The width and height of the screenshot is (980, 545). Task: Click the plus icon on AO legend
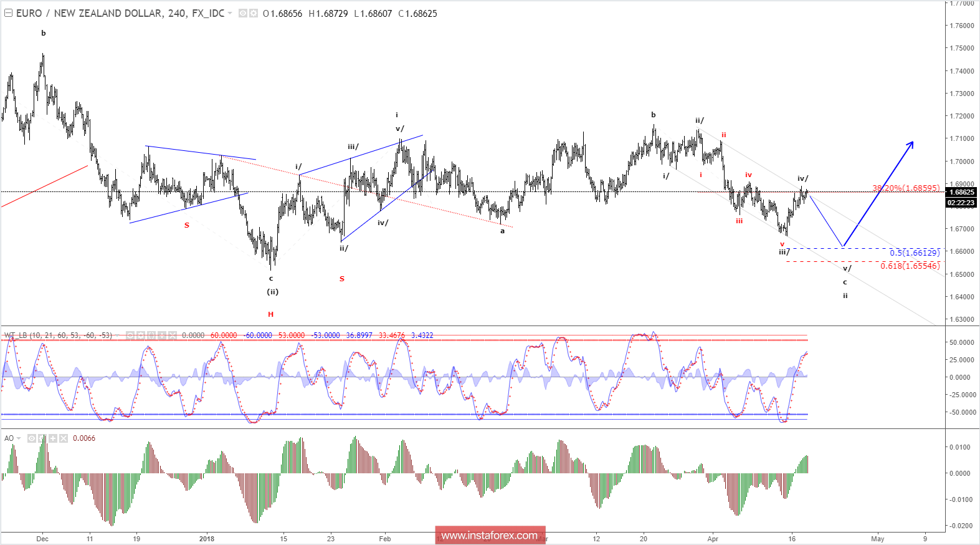(53, 438)
